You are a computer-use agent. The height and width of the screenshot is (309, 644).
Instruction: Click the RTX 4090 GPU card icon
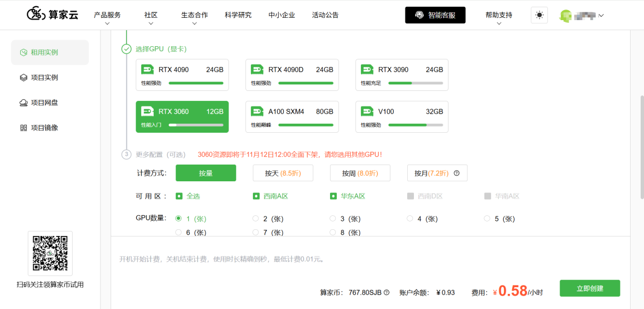coord(147,69)
